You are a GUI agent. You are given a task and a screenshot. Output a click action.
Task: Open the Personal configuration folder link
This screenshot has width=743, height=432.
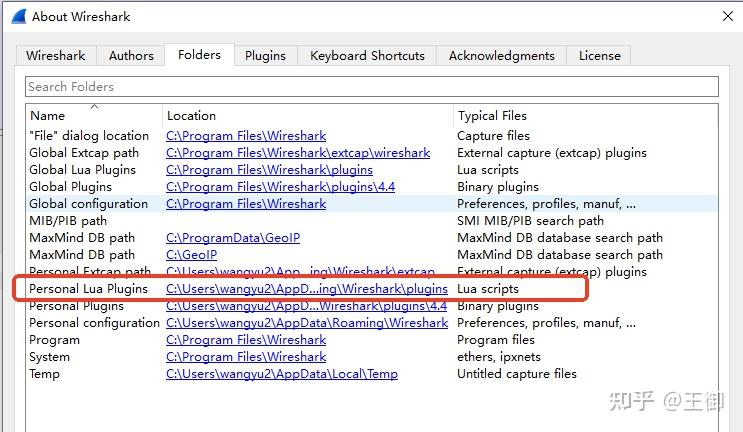pyautogui.click(x=307, y=323)
